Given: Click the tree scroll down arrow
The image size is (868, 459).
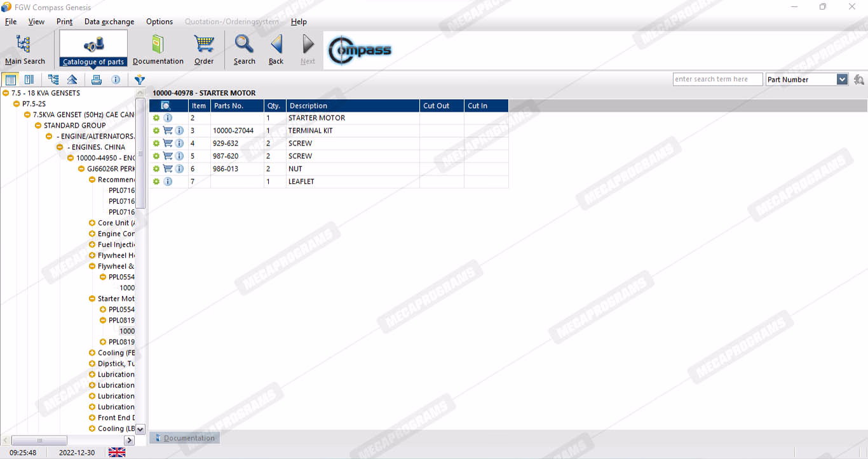Looking at the screenshot, I should 140,429.
